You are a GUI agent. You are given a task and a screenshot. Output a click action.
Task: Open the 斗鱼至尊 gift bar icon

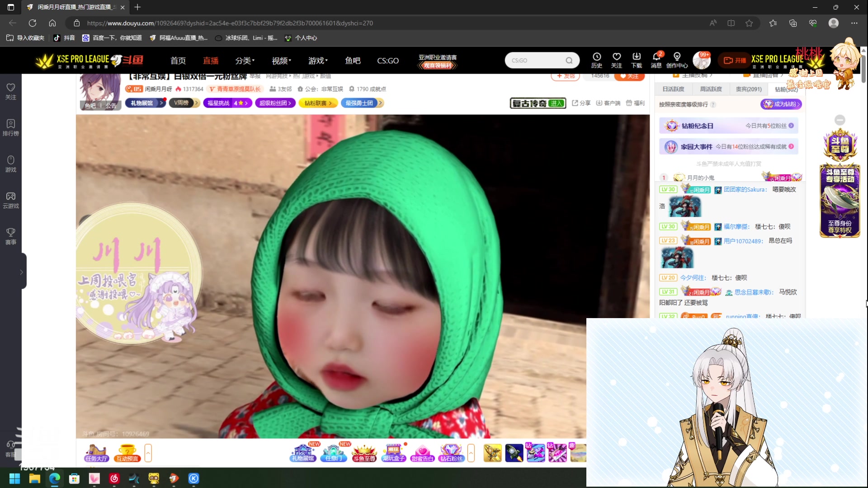[364, 453]
